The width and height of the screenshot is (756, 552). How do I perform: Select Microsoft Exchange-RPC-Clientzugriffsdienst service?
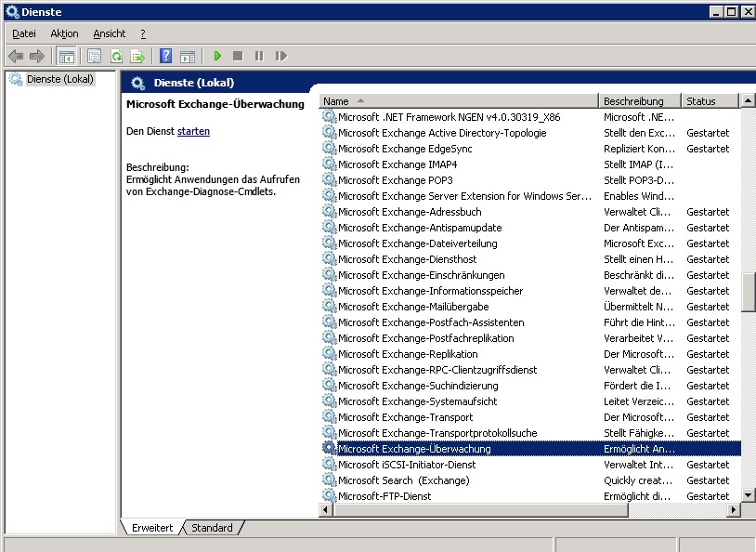click(437, 370)
